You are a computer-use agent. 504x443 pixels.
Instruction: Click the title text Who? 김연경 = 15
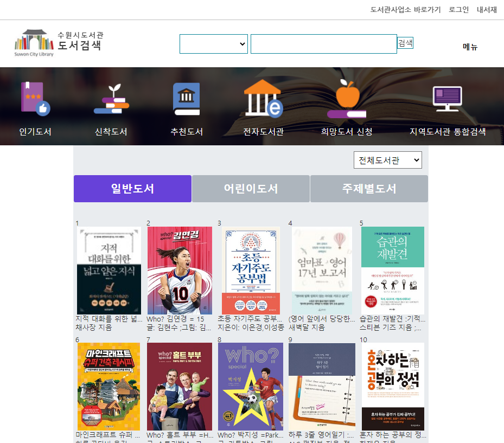coord(175,319)
